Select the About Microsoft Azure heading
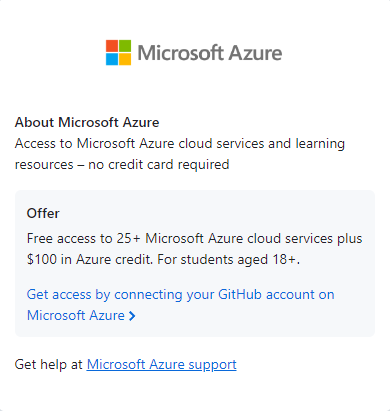 point(87,122)
